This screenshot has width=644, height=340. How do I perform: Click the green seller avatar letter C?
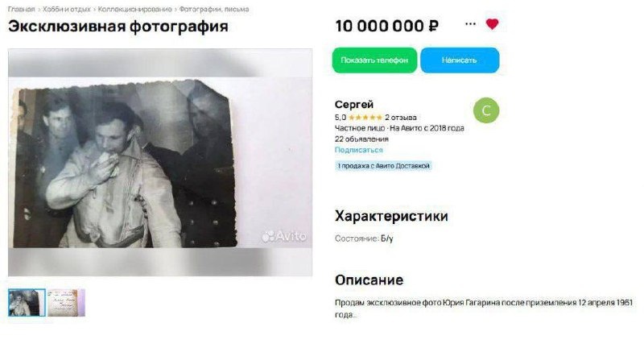[486, 110]
